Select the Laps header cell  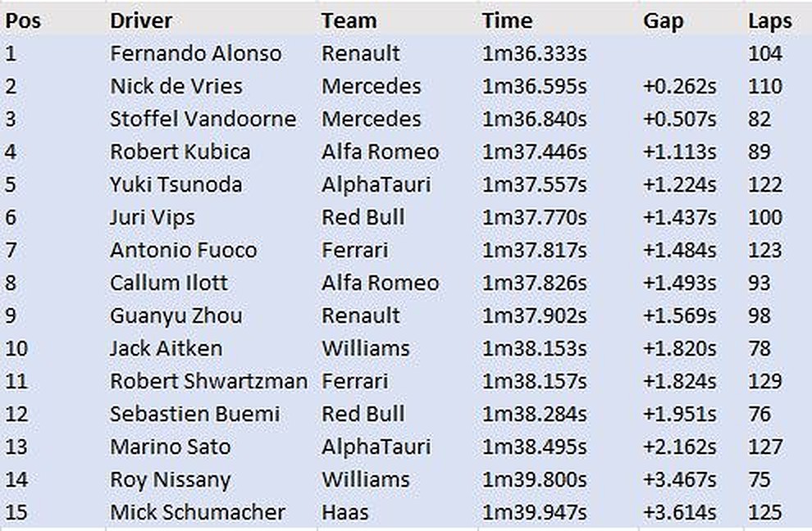click(x=769, y=20)
